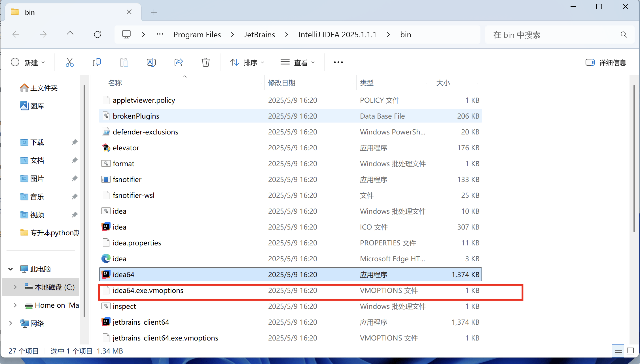Click the Refresh icon

[x=98, y=35]
